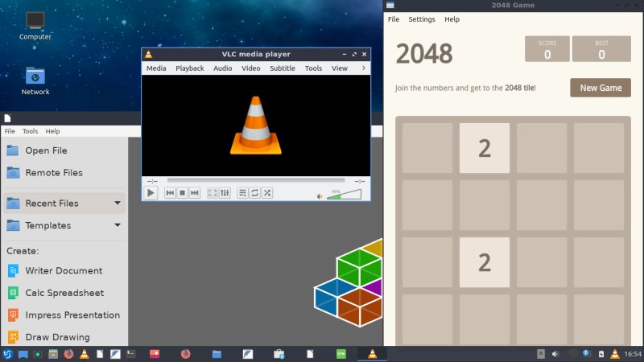
Task: Open LibreOffice Start Center File menu
Action: click(10, 131)
